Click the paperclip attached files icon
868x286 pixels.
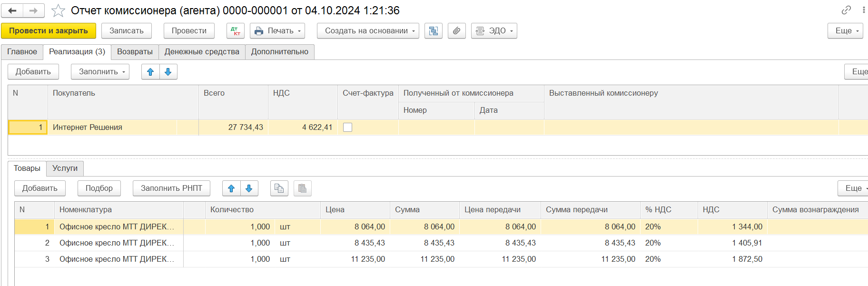(x=456, y=31)
